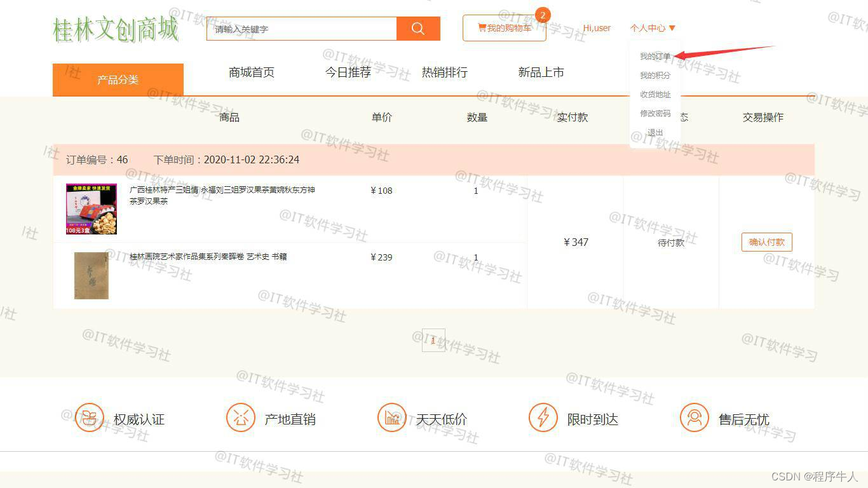Select 我的订单 in the dropdown
Viewport: 868px width, 488px height.
pyautogui.click(x=655, y=57)
